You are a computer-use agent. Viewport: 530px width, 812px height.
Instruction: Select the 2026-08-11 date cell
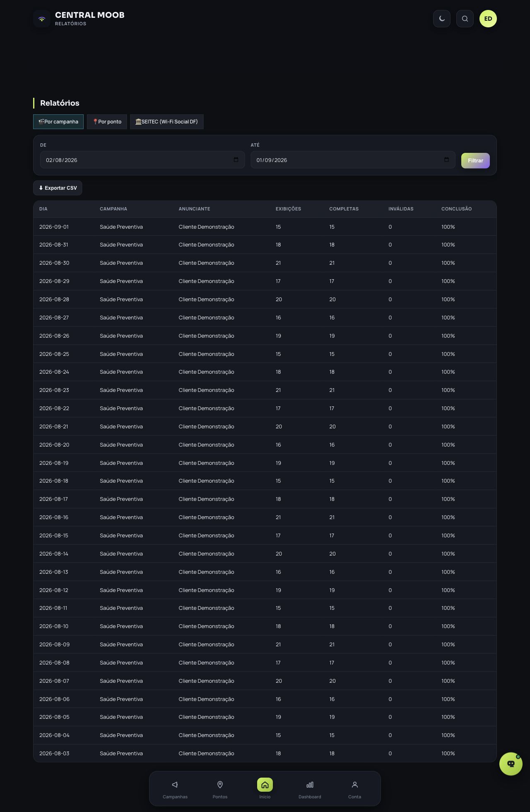(x=53, y=608)
